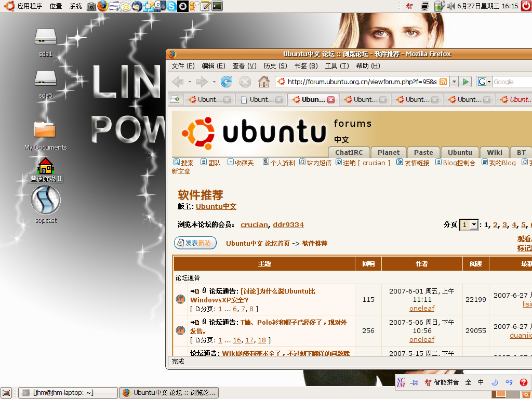Switch to the jhm@jhm-laptop terminal taskbar item
This screenshot has height=399, width=532.
[68, 393]
